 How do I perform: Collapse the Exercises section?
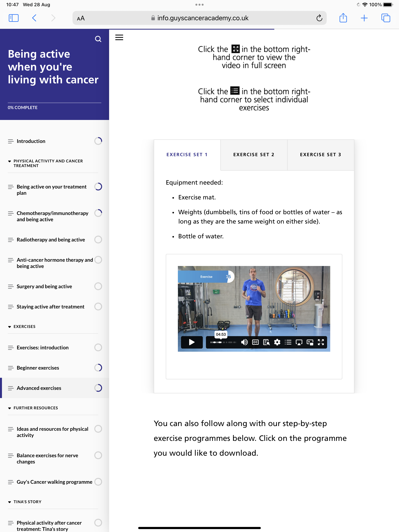point(10,327)
